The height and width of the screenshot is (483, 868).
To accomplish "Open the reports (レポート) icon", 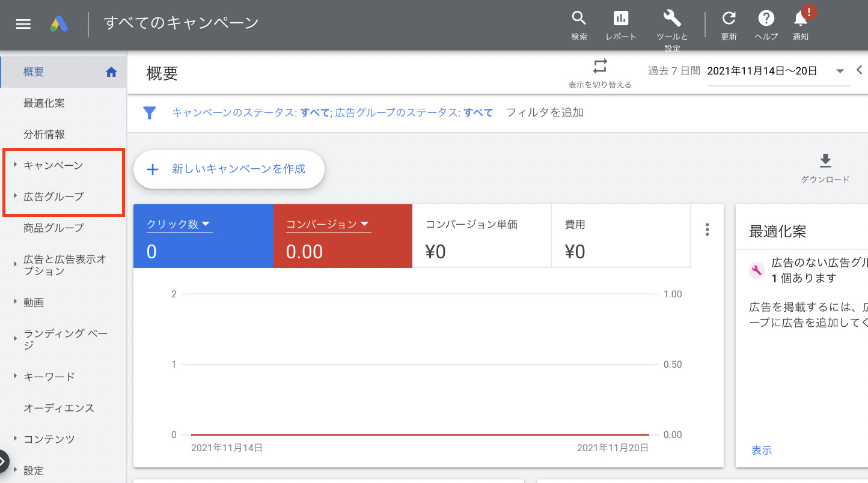I will [x=620, y=18].
